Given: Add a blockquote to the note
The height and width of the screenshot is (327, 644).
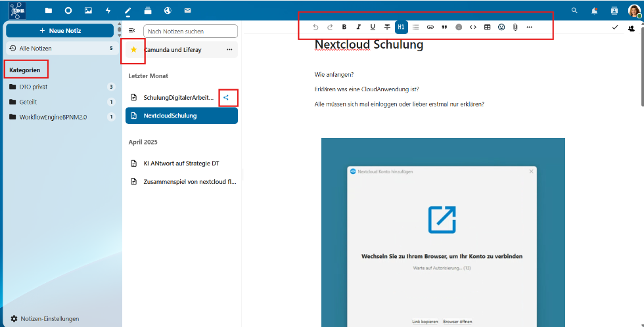Looking at the screenshot, I should [444, 27].
